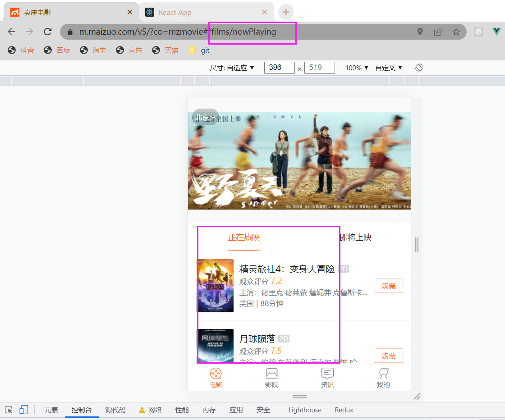The width and height of the screenshot is (505, 420).
Task: Click the lock icon in address bar
Action: [x=70, y=32]
